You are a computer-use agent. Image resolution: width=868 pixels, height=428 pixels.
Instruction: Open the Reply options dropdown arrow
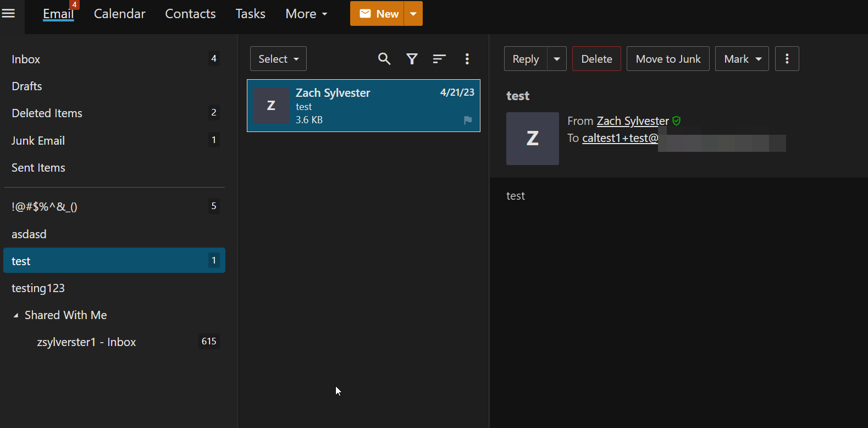point(557,59)
